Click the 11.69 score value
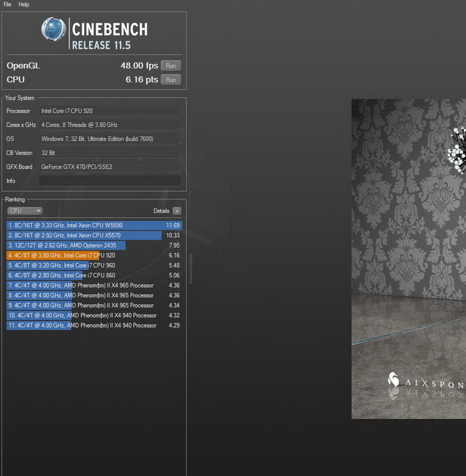466x476 pixels. pos(173,225)
